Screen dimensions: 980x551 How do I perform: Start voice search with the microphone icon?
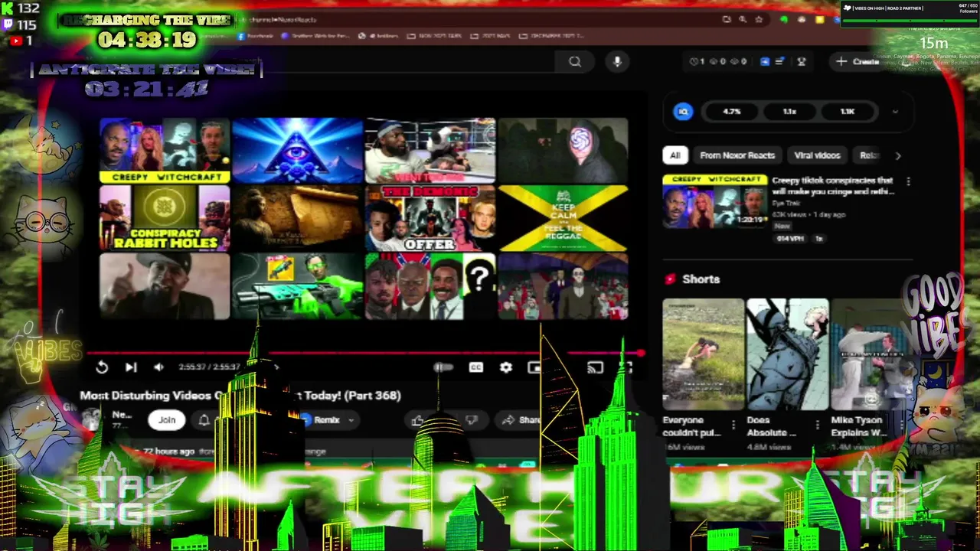pyautogui.click(x=617, y=62)
